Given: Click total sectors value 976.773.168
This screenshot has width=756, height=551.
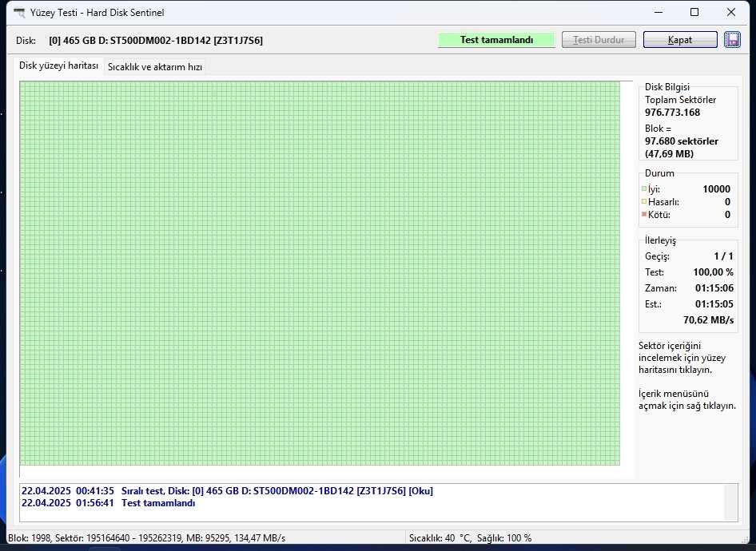Looking at the screenshot, I should [x=672, y=113].
